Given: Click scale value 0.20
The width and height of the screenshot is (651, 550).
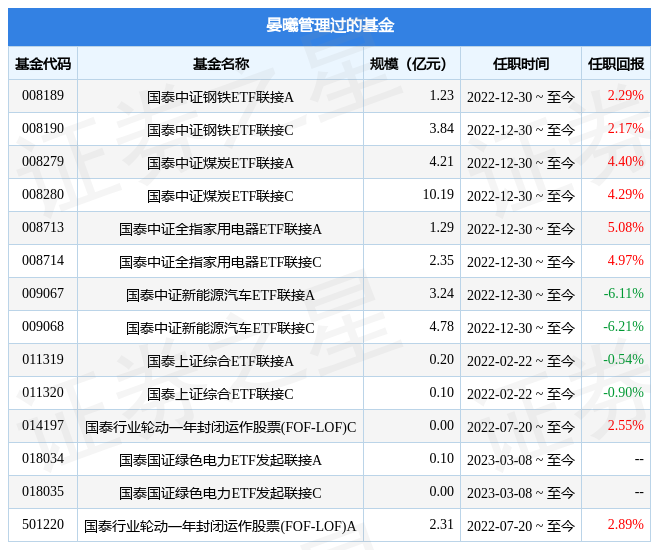Looking at the screenshot, I should click(x=441, y=359).
